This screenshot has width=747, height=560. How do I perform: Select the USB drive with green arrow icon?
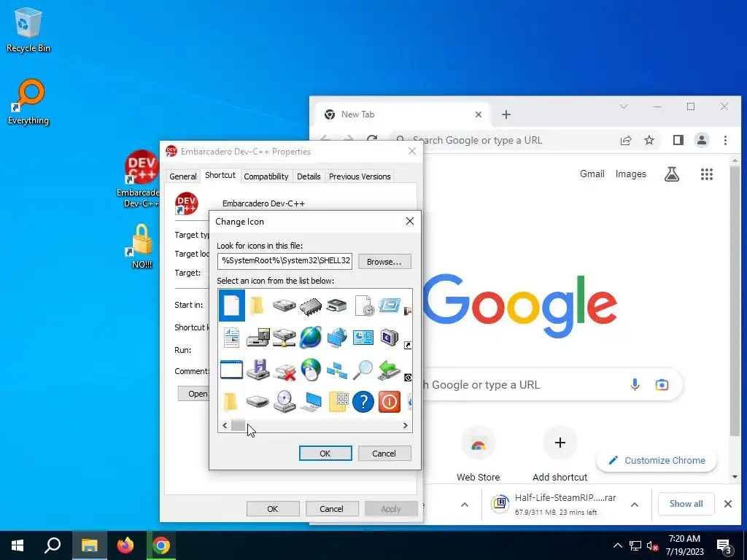pyautogui.click(x=390, y=370)
